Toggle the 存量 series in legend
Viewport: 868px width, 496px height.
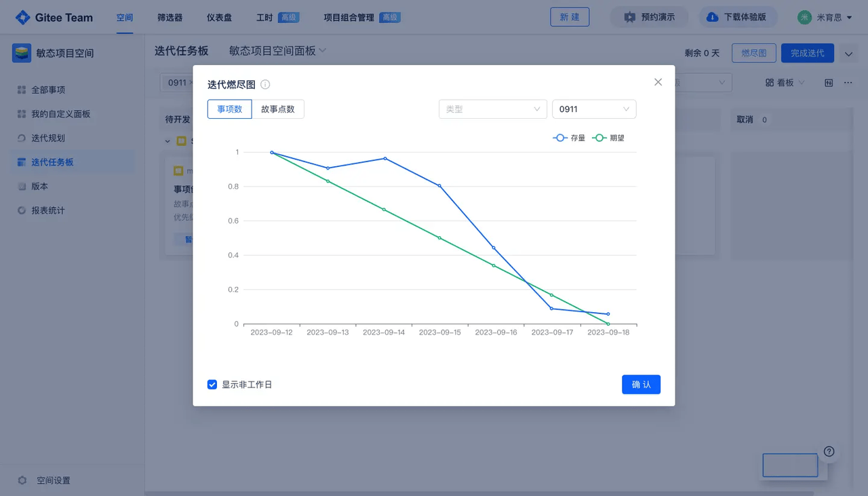pos(569,138)
